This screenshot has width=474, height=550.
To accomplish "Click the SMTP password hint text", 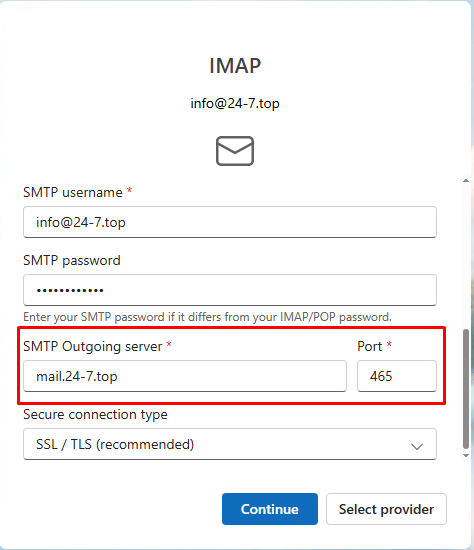I will (207, 317).
